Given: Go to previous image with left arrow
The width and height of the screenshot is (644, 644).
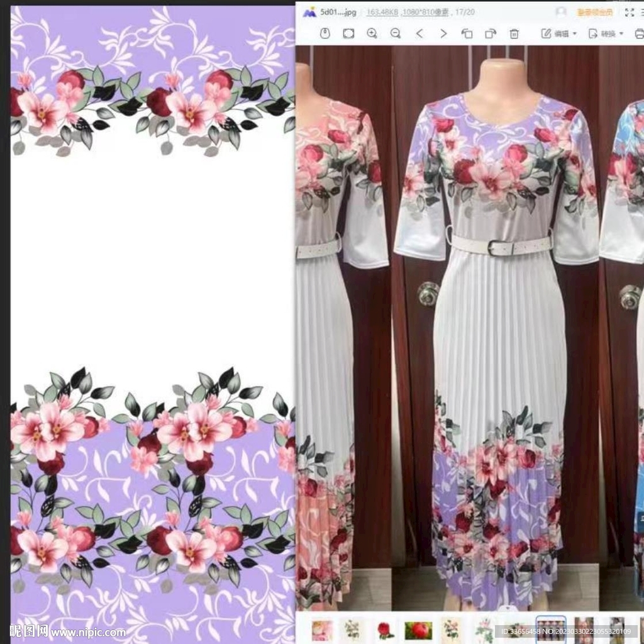Looking at the screenshot, I should 419,33.
